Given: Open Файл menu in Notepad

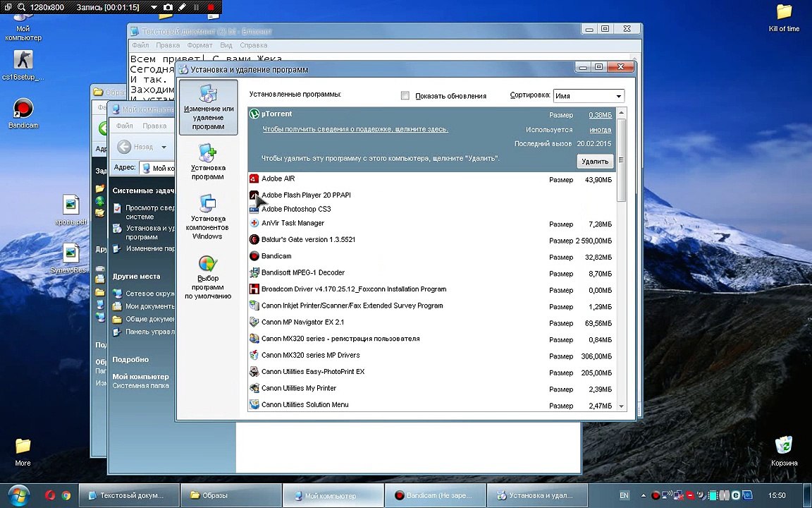Looking at the screenshot, I should (140, 45).
